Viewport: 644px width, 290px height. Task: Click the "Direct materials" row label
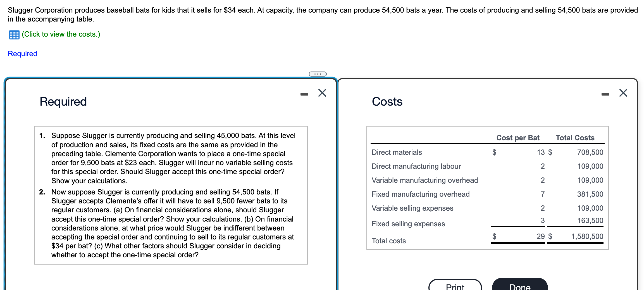397,152
